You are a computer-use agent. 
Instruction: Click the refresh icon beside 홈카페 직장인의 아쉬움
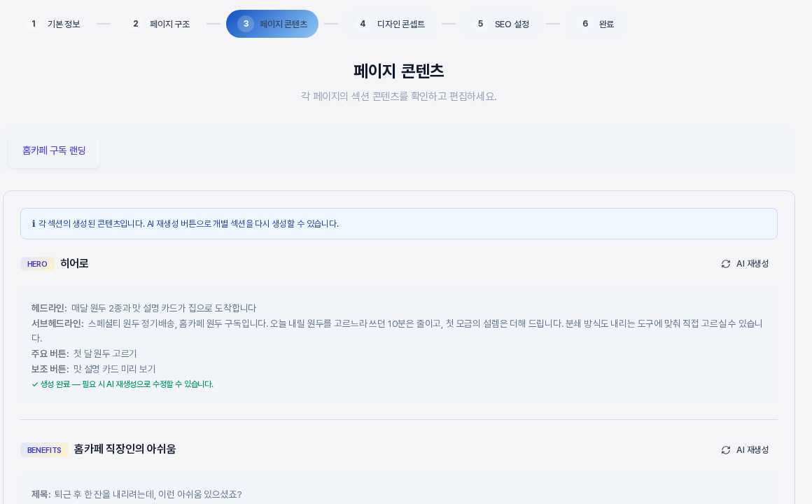click(725, 450)
